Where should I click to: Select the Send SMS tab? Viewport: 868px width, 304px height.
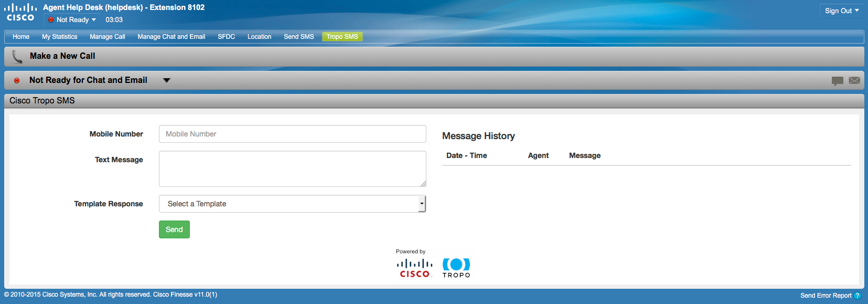299,37
